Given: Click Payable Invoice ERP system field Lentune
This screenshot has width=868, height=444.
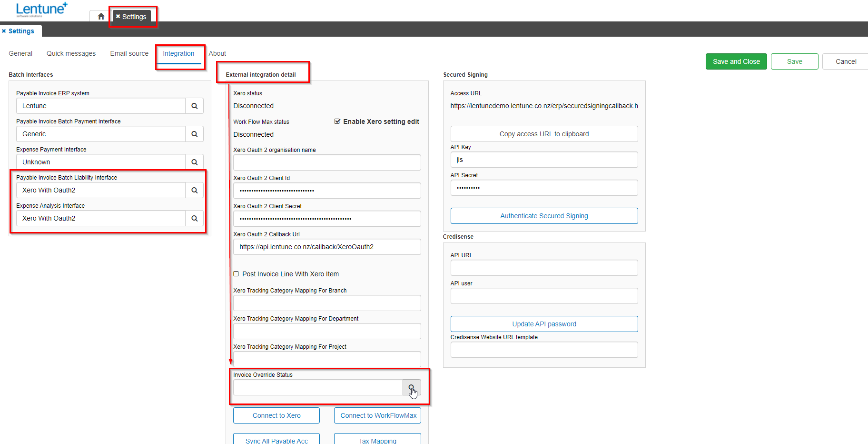Looking at the screenshot, I should coord(101,106).
